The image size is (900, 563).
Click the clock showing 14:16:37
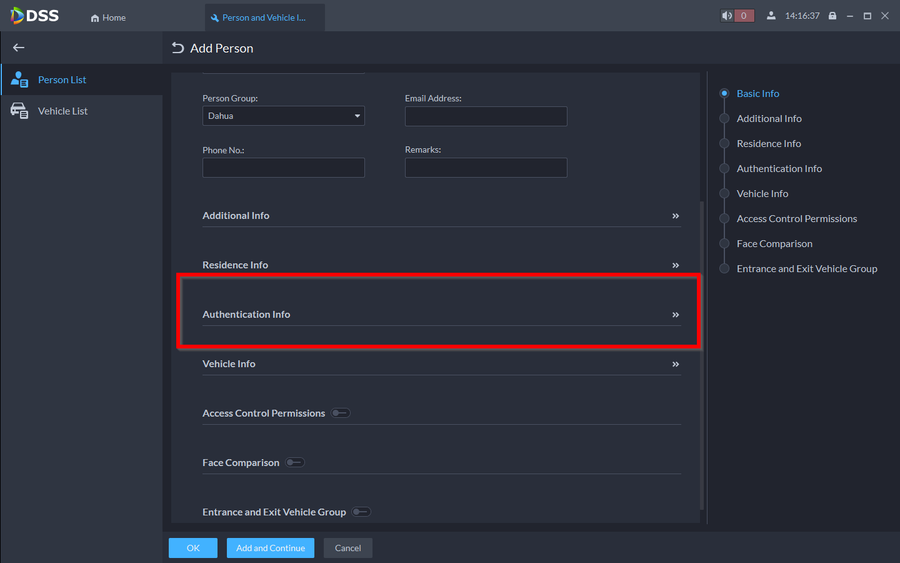(802, 16)
